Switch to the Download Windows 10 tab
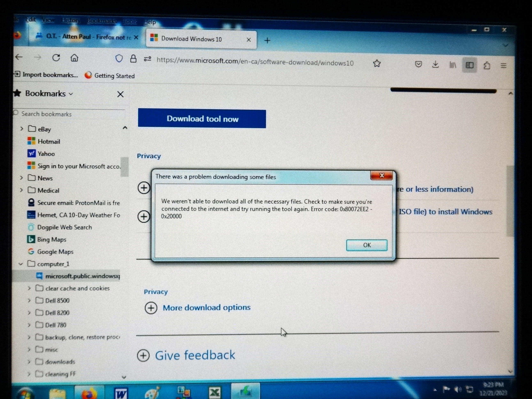 [x=201, y=39]
